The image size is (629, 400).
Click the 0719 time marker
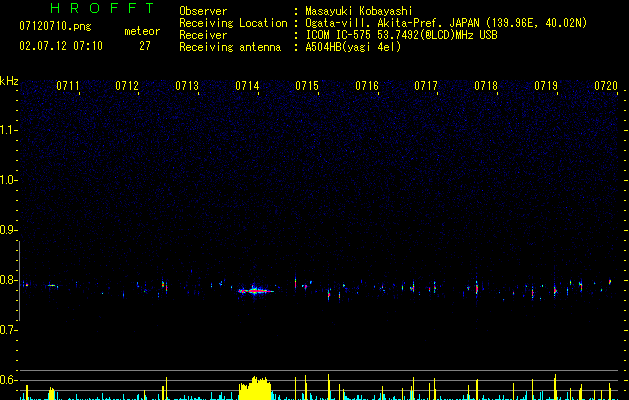(x=546, y=86)
